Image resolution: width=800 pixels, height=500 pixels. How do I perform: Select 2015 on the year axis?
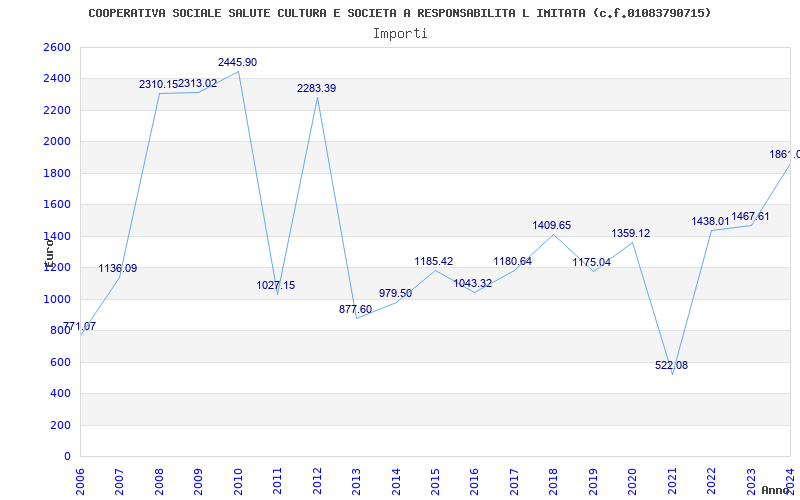[x=435, y=479]
